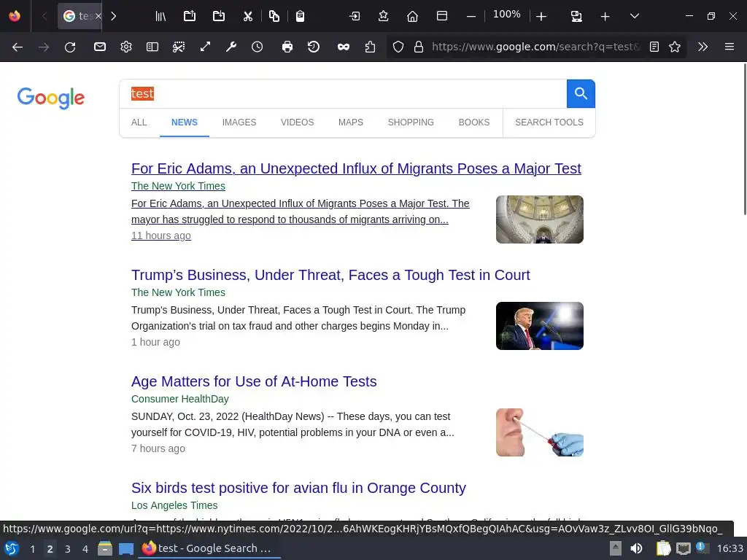Expand more tools overflow chevrons
Screen dimensions: 747x560
703,47
